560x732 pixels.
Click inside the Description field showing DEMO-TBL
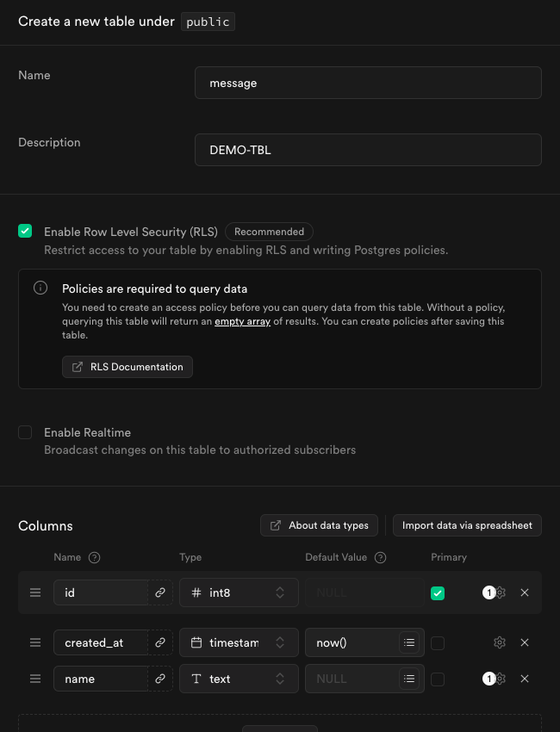tap(368, 149)
